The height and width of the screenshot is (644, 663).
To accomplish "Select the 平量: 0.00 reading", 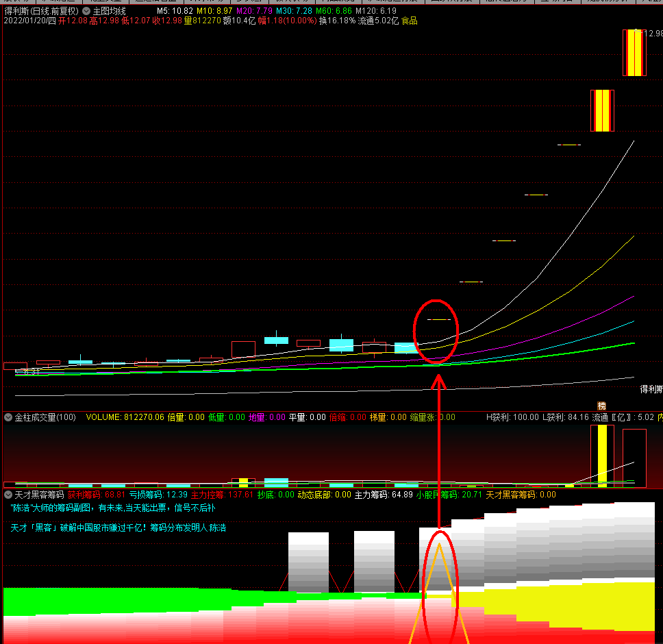I will click(308, 417).
